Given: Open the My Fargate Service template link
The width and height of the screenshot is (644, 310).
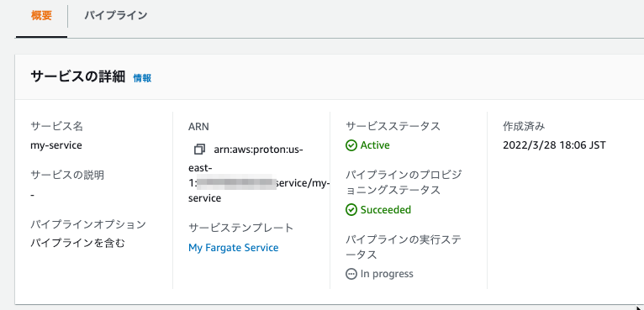Looking at the screenshot, I should tap(233, 248).
